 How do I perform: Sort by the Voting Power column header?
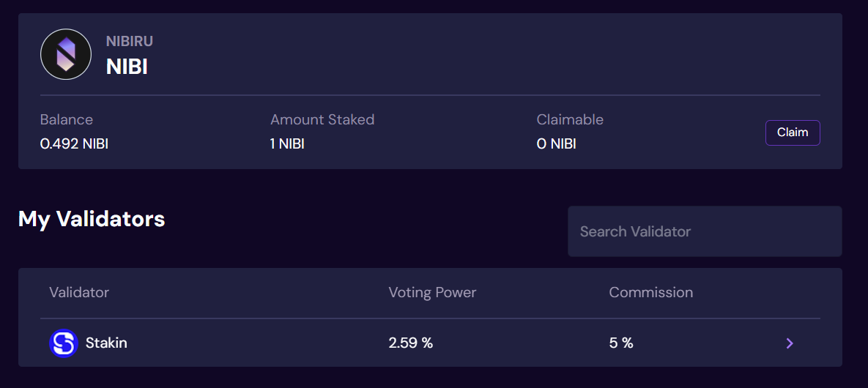(x=432, y=292)
